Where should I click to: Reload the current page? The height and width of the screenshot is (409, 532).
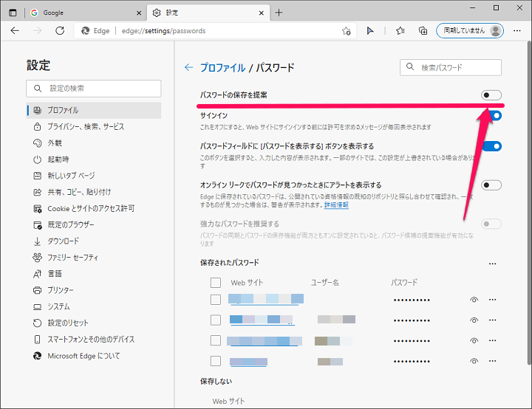pyautogui.click(x=60, y=31)
